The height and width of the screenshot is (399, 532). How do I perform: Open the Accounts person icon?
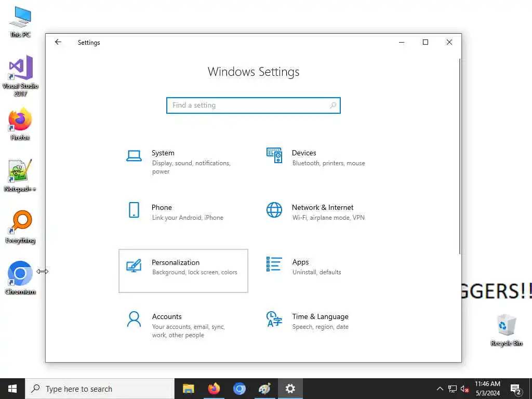pyautogui.click(x=134, y=320)
